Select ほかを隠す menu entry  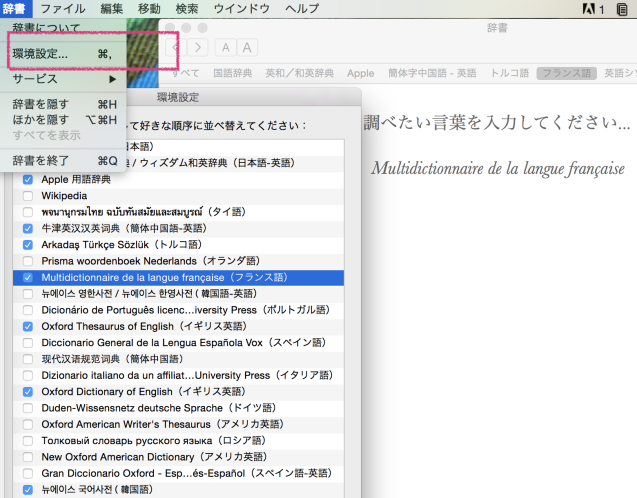click(x=65, y=120)
